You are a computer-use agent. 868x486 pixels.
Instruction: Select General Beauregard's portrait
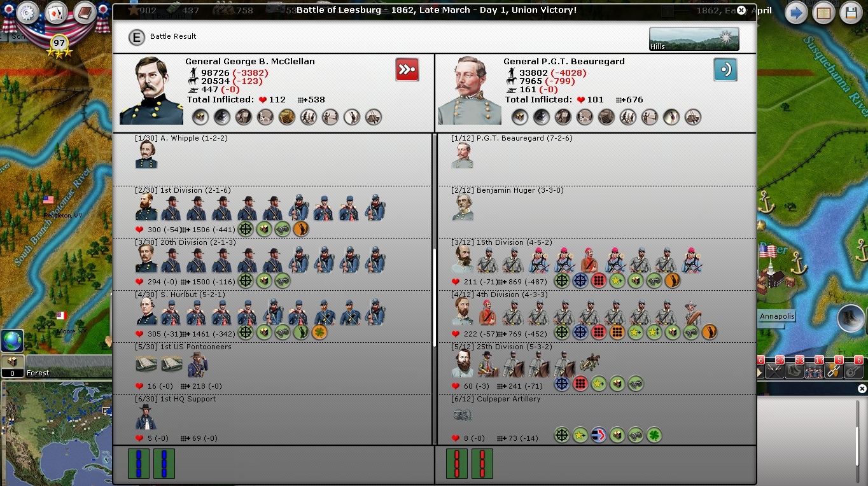point(470,91)
